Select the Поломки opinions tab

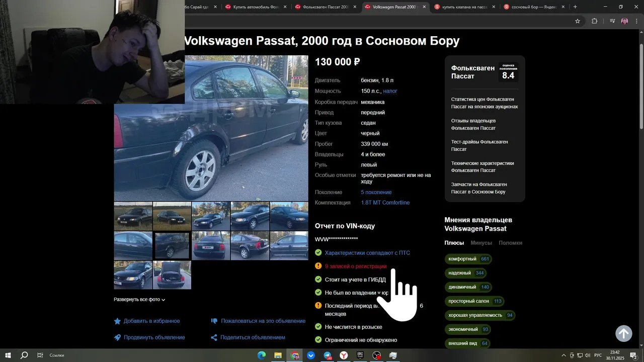[510, 243]
